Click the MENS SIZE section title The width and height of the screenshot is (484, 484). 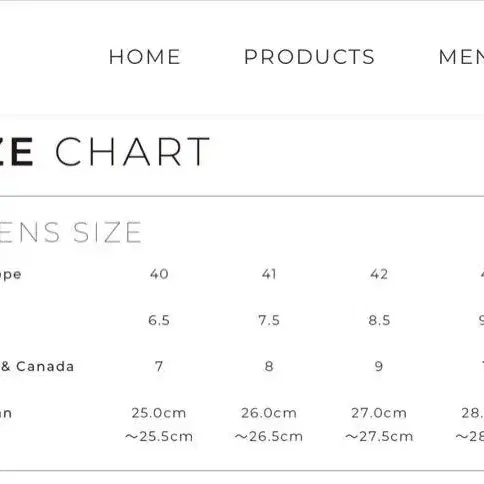[x=71, y=232]
